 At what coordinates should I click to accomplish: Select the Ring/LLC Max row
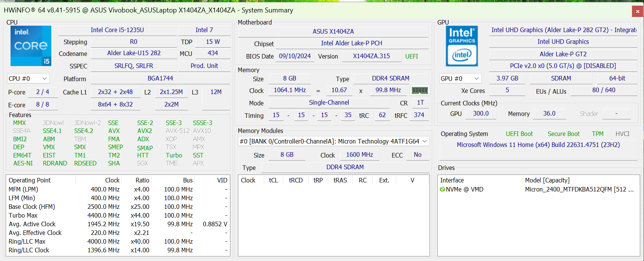pos(118,241)
